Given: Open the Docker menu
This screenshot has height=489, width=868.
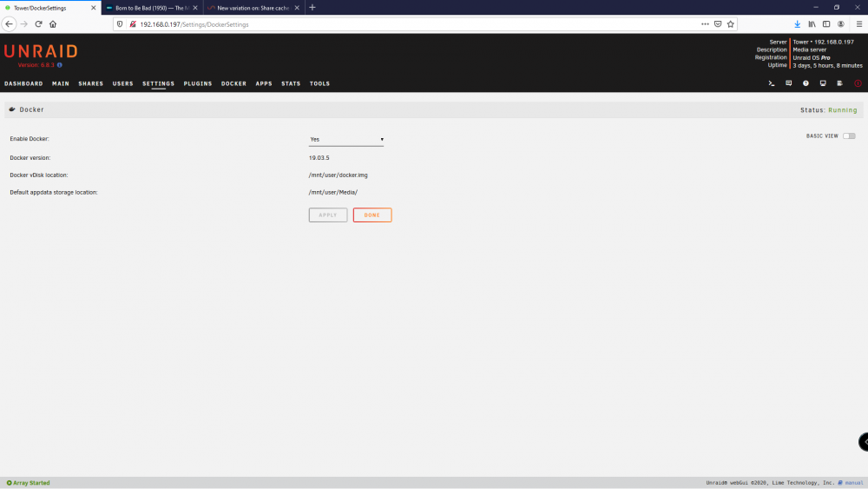Looking at the screenshot, I should 233,83.
